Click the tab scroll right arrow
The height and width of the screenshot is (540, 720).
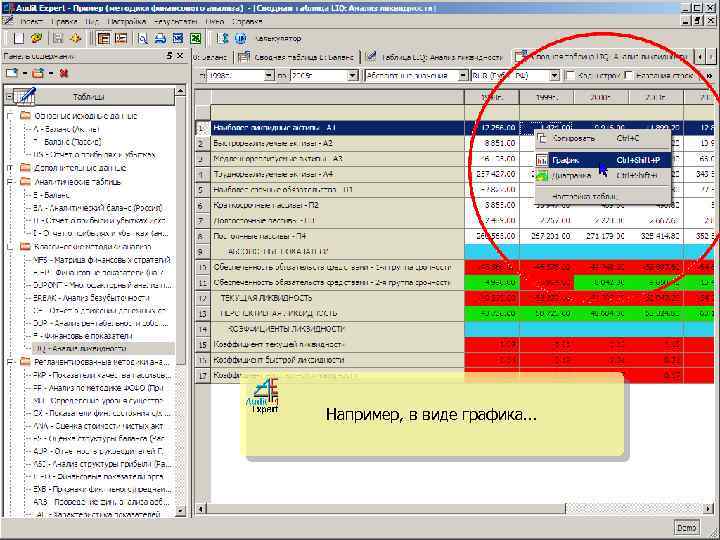pos(711,56)
